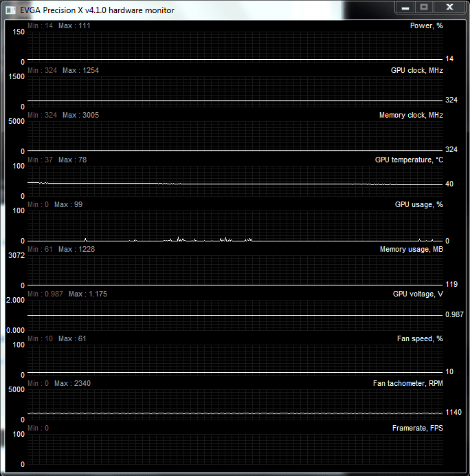This screenshot has height=476, width=470.
Task: Close the hardware monitor window
Action: pos(449,8)
